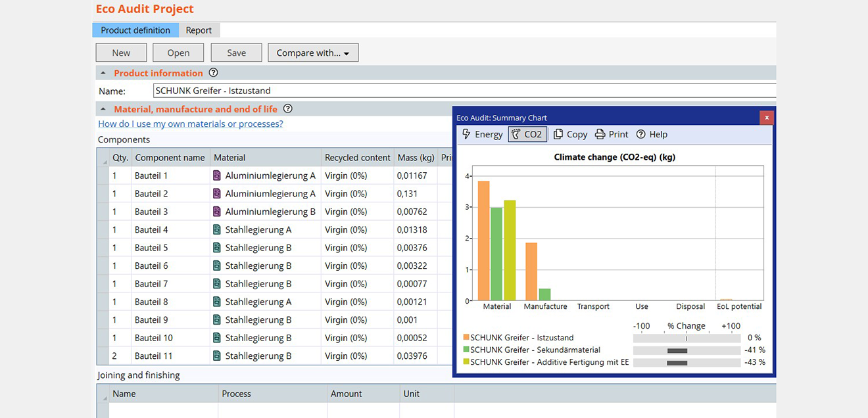Open the Compare with dropdown
868x418 pixels.
coord(313,53)
